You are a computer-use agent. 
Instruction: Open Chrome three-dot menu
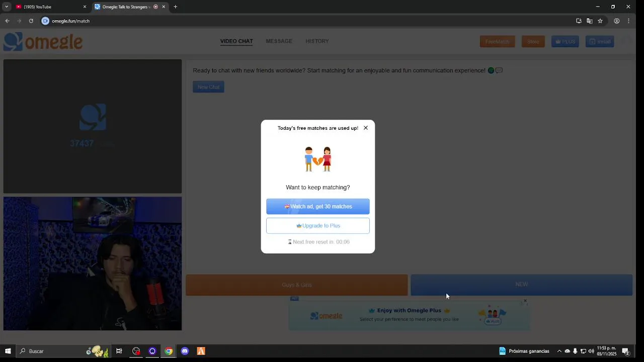click(x=629, y=21)
